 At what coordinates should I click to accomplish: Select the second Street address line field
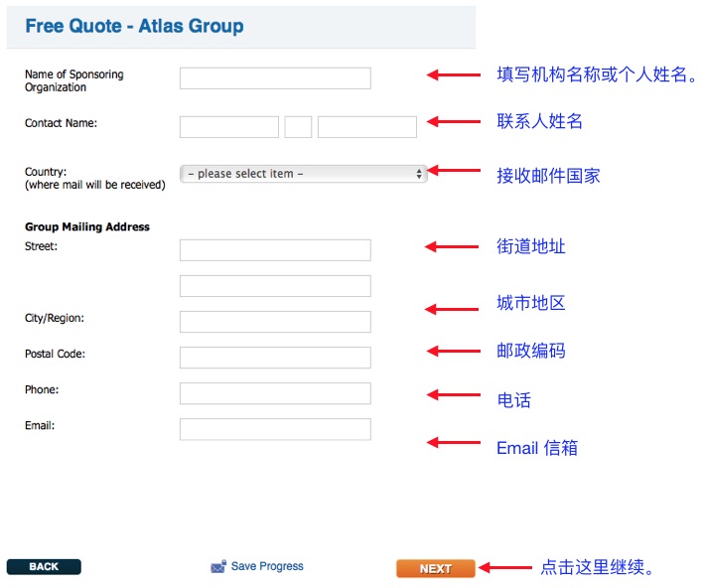click(275, 286)
